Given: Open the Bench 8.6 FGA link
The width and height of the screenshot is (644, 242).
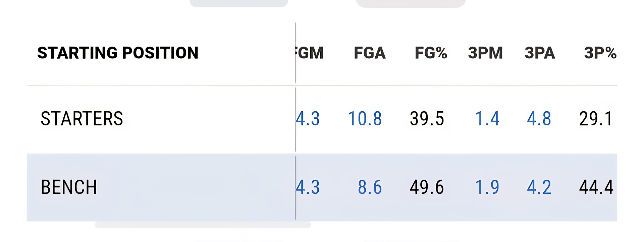Looking at the screenshot, I should 370,187.
